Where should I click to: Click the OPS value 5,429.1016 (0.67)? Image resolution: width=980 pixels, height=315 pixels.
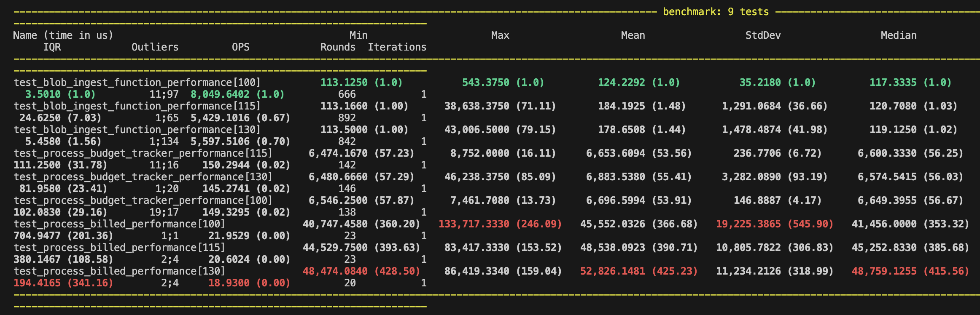coord(240,118)
